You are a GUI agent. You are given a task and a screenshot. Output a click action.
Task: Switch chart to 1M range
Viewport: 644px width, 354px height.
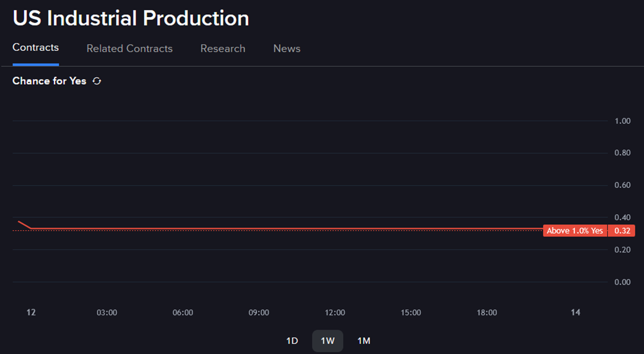pos(364,341)
